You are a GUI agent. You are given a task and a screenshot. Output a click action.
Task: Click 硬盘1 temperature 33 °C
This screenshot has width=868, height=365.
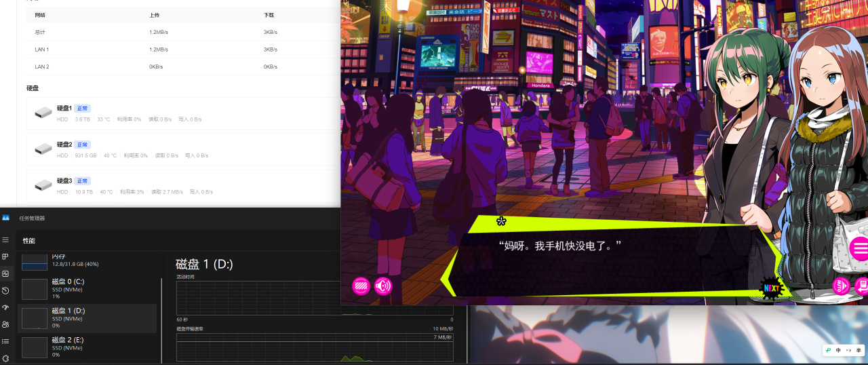(x=103, y=119)
